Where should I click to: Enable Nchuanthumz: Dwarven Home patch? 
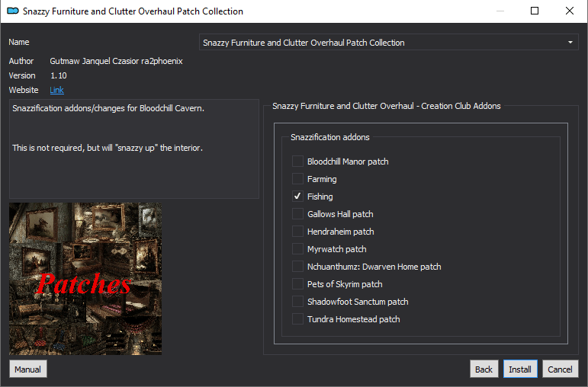coord(297,267)
